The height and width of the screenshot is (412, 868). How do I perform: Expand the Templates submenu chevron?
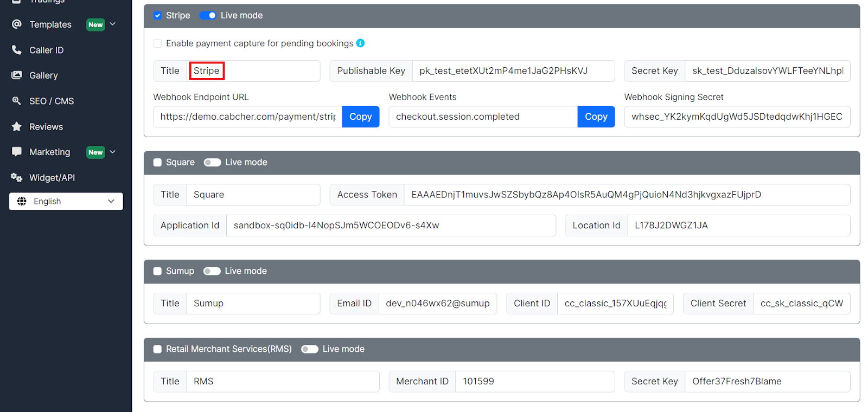[113, 24]
